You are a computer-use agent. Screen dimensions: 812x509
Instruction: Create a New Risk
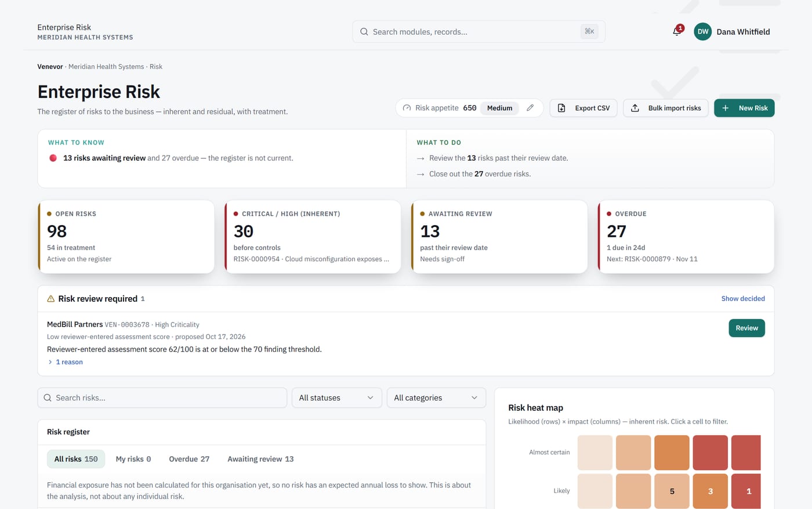(x=744, y=108)
